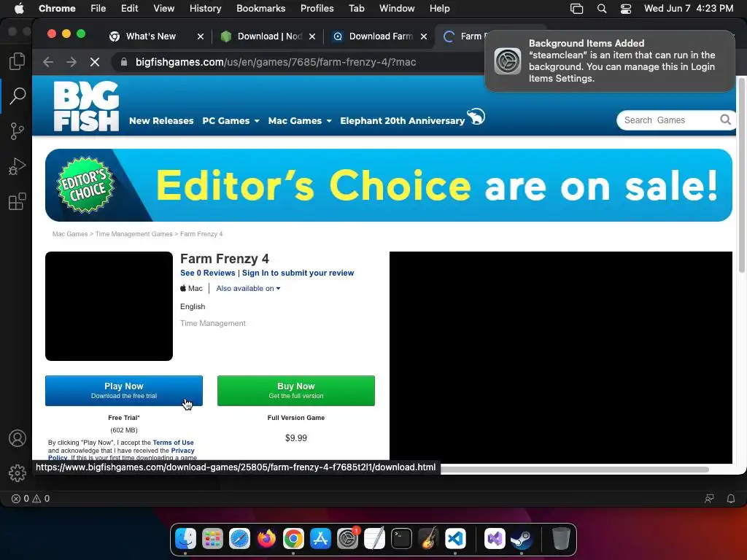
Task: Open Safari from the Dock
Action: click(x=239, y=539)
